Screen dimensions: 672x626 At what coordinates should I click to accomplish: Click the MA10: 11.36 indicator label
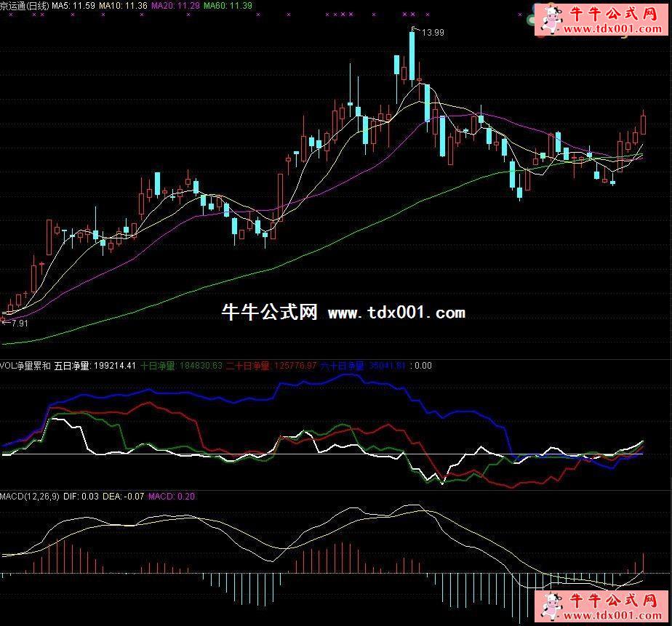(123, 6)
